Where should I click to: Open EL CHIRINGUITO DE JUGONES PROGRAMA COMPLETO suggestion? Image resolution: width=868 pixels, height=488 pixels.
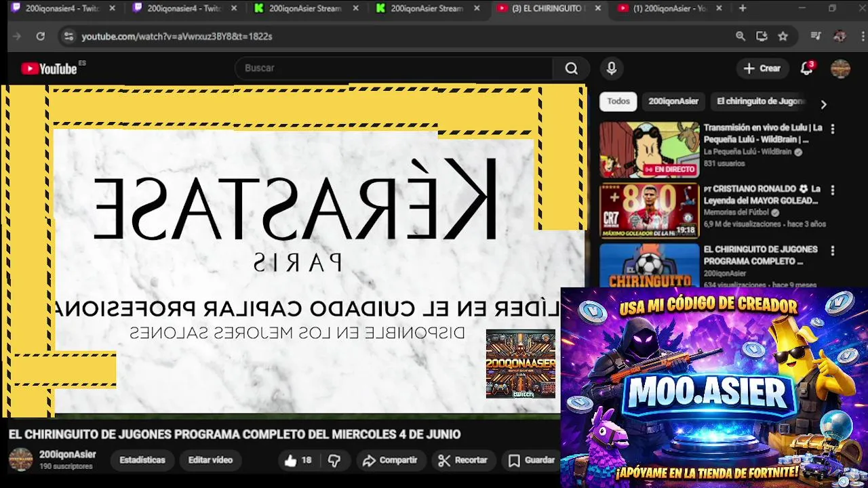pyautogui.click(x=760, y=256)
